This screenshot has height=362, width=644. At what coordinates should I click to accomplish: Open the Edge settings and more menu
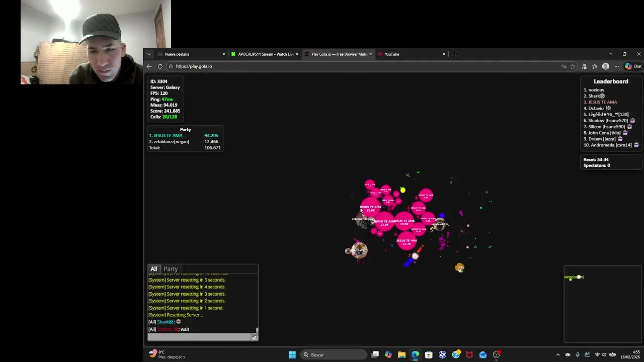click(617, 66)
